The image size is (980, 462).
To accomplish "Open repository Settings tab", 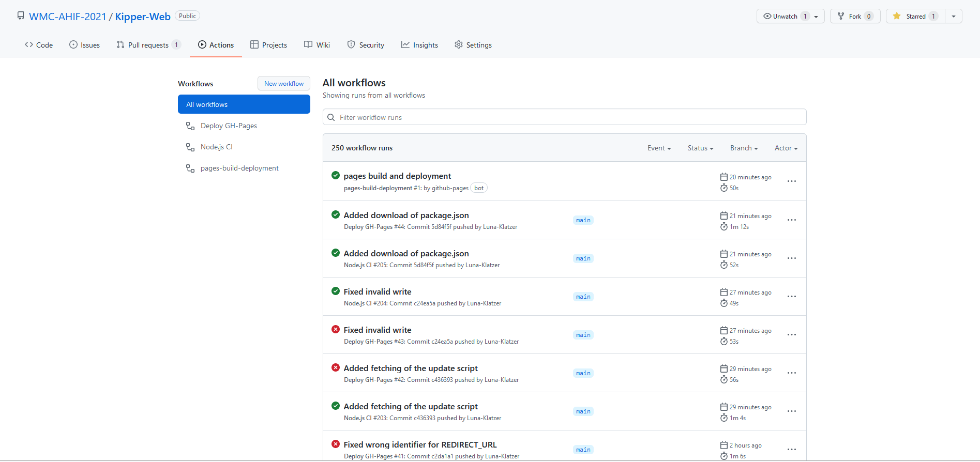I will pyautogui.click(x=473, y=45).
